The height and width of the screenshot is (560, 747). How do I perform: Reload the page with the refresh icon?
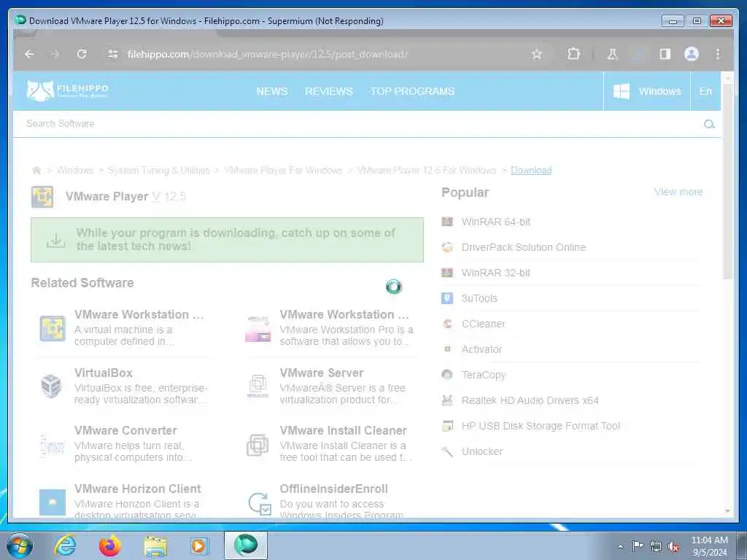tap(82, 54)
